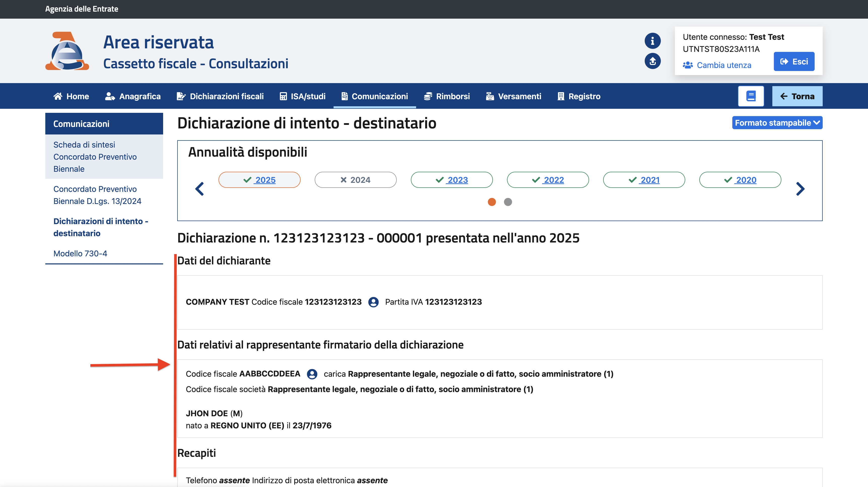Screen dimensions: 868x487
Task: Expand the Formato stampabile dropdown
Action: (x=777, y=123)
